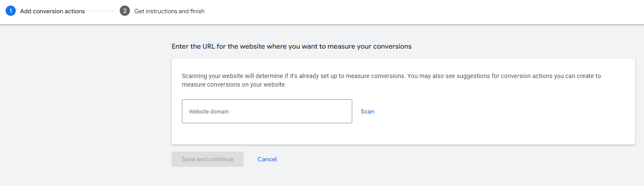Click the gray area below the Cancel link

(x=267, y=177)
